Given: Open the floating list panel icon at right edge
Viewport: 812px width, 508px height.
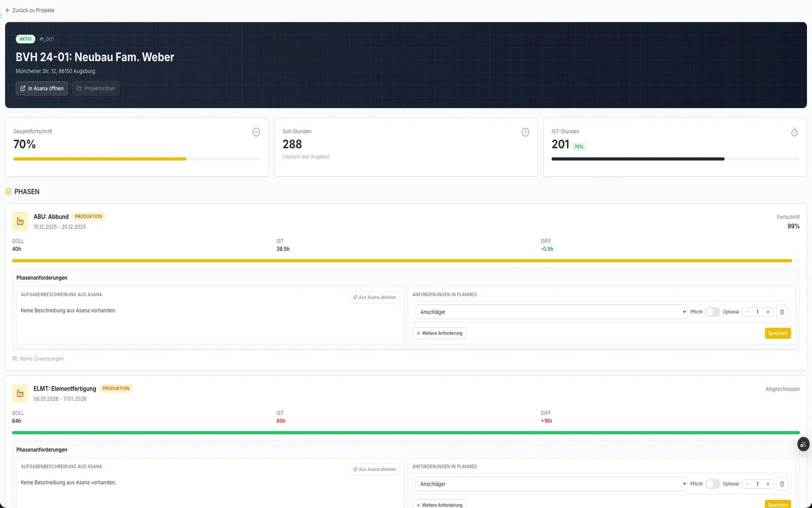Looking at the screenshot, I should click(803, 444).
